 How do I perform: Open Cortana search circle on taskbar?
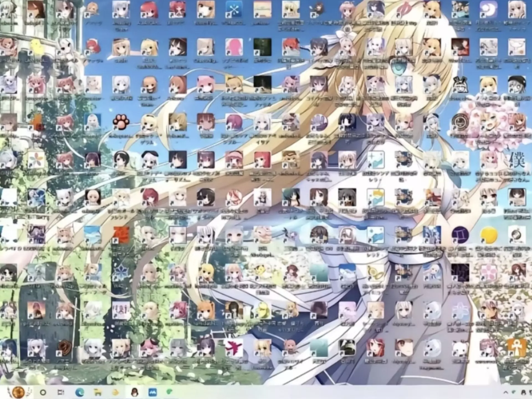pos(43,392)
